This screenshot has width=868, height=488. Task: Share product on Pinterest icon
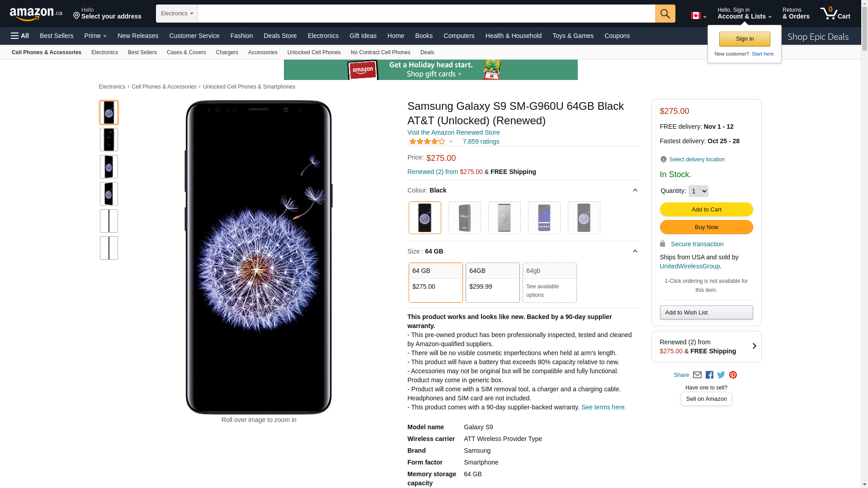733,375
